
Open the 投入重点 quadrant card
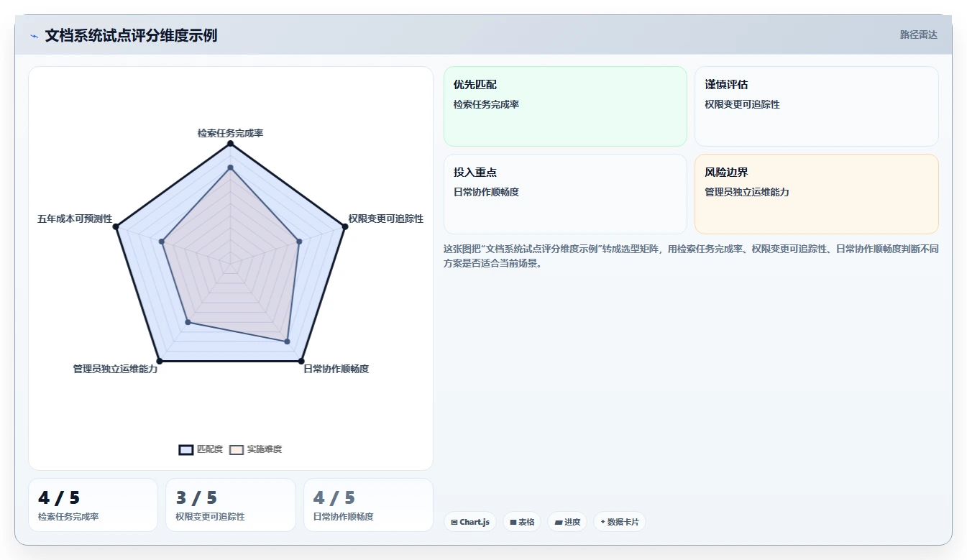(x=565, y=194)
